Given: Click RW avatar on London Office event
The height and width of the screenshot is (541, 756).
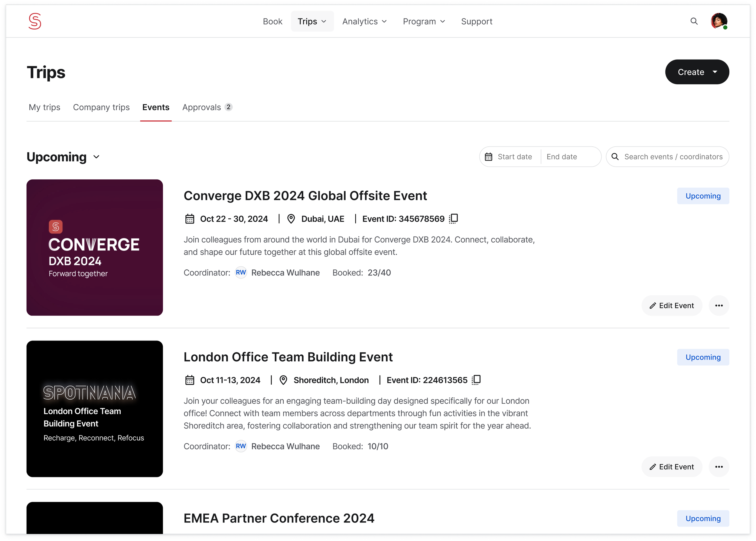Looking at the screenshot, I should click(241, 446).
